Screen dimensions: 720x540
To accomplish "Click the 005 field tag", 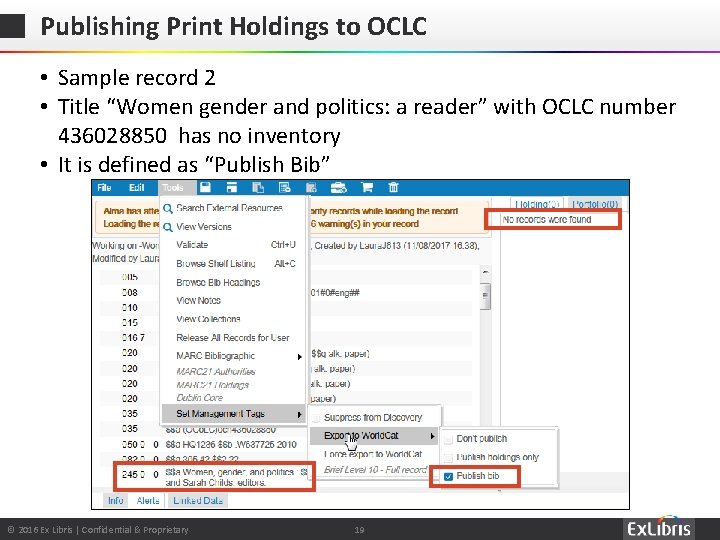I will tap(130, 277).
